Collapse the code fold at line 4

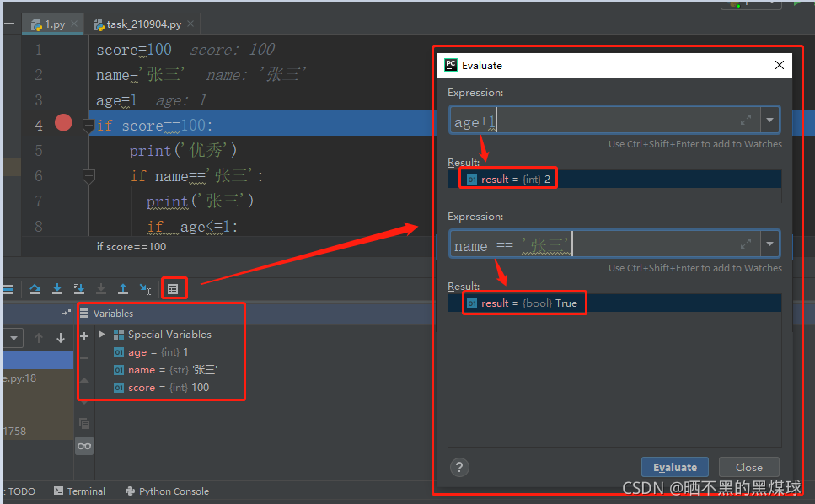pos(88,126)
